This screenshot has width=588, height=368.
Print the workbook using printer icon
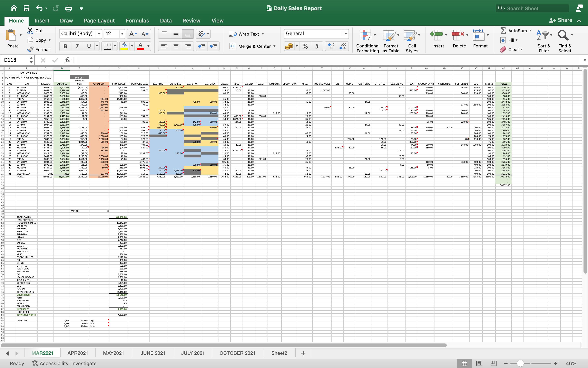pyautogui.click(x=69, y=8)
